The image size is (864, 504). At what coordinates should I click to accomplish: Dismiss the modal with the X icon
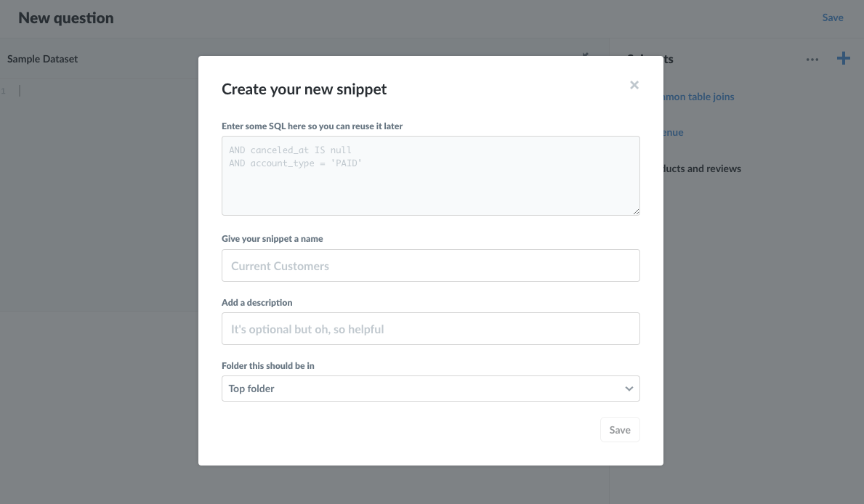[x=634, y=85]
